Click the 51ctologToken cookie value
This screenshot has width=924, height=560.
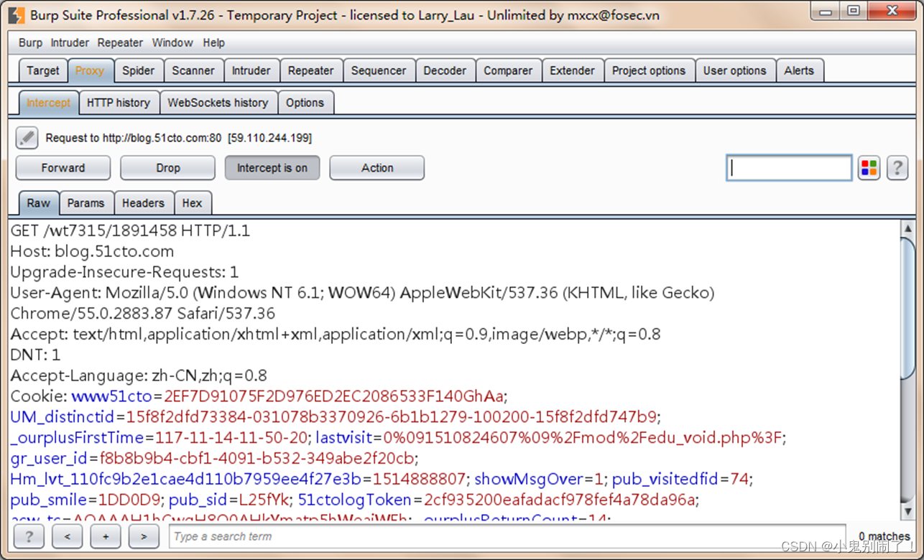(x=560, y=500)
